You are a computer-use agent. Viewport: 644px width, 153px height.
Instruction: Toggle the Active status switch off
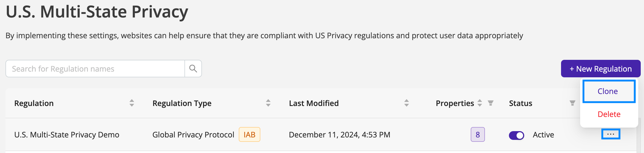coord(517,135)
